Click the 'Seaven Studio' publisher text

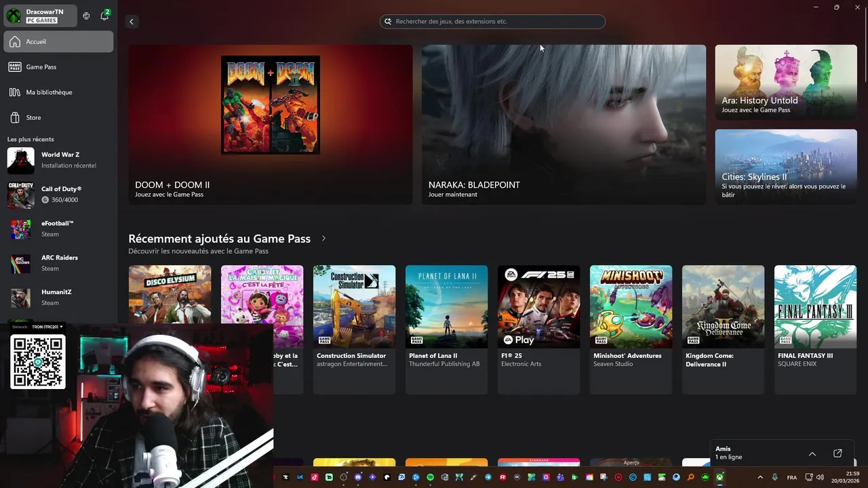[x=613, y=364]
